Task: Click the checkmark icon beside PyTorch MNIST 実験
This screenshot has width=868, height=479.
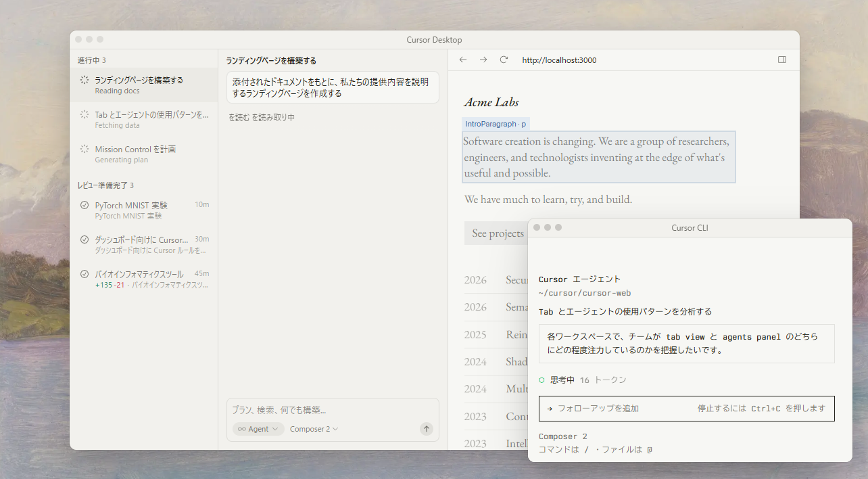Action: (85, 205)
